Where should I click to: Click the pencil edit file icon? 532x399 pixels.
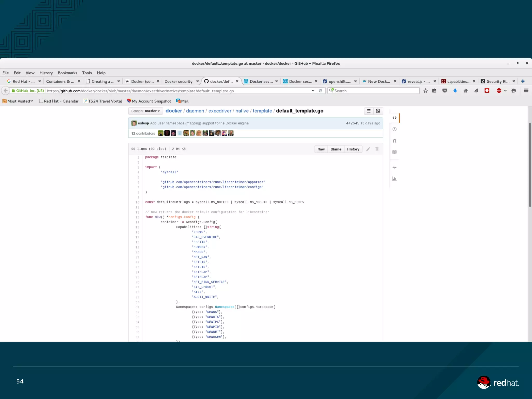[368, 149]
